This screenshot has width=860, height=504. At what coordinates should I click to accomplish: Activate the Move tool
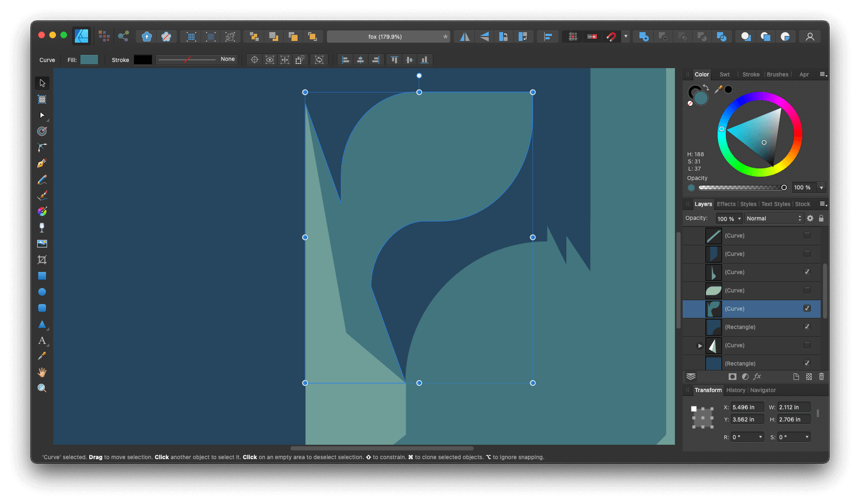(x=42, y=83)
